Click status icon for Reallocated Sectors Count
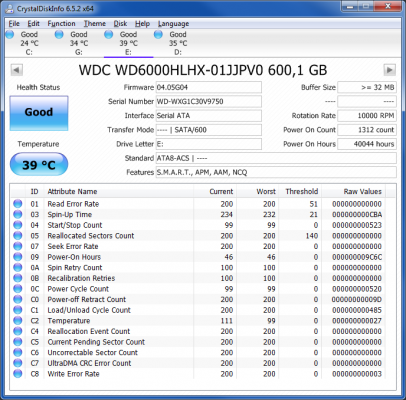 (18, 236)
